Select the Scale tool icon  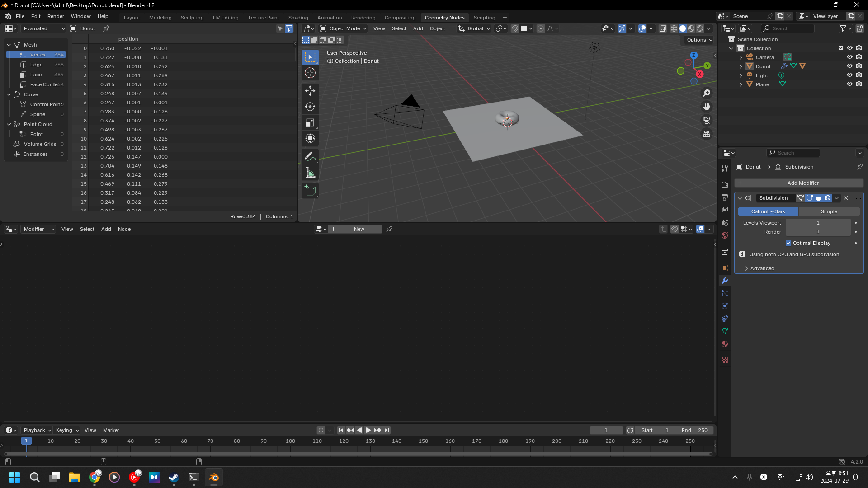tap(310, 122)
